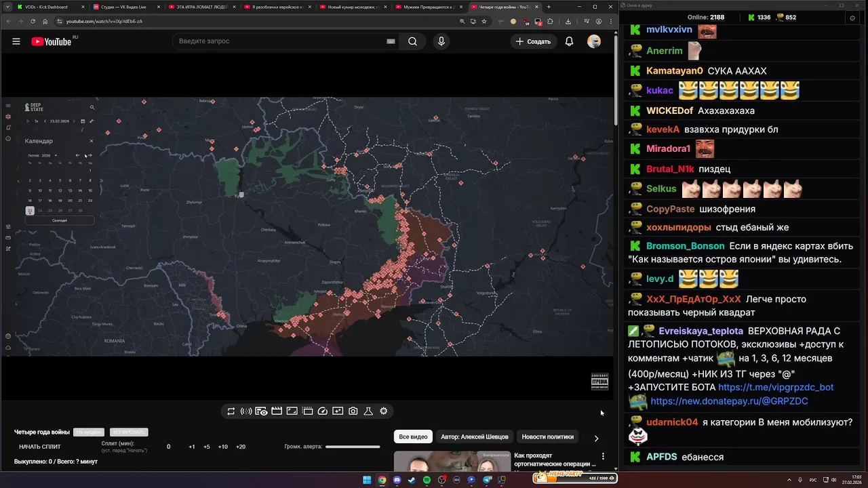Open three-dot menu of recommended video
The height and width of the screenshot is (488, 868).
603,456
